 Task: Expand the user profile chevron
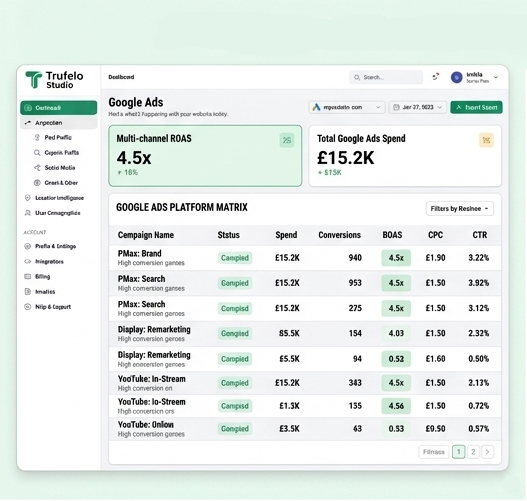[496, 77]
